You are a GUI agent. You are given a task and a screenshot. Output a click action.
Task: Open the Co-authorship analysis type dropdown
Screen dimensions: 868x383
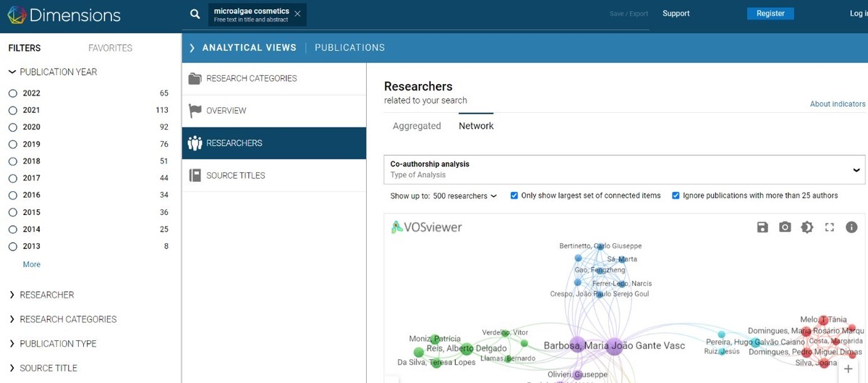click(x=624, y=169)
